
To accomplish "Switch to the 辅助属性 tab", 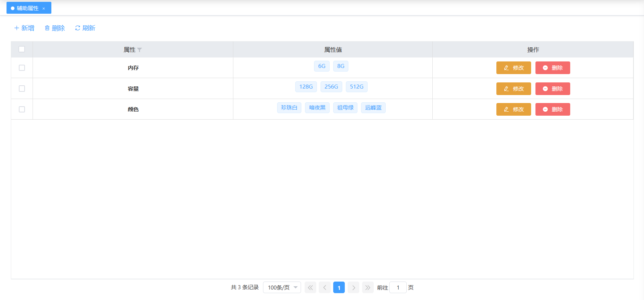I will 27,8.
